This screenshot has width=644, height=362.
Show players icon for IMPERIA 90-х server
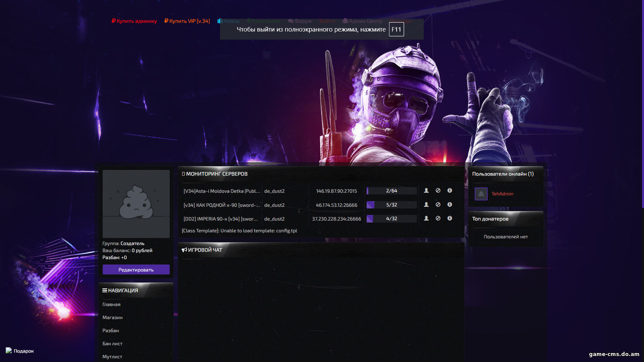(x=426, y=218)
